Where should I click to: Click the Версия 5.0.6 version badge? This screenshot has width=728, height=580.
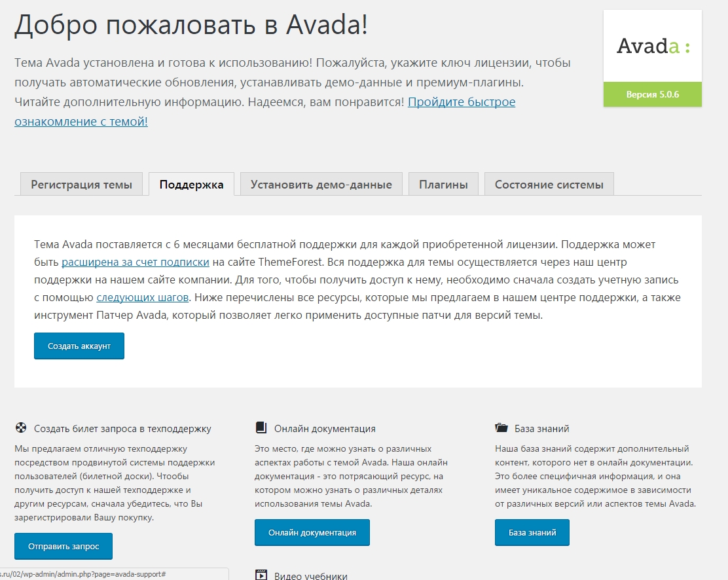click(652, 94)
